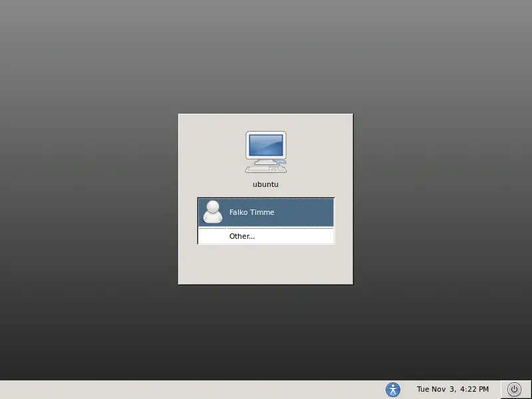Click the date and time display
This screenshot has width=532, height=399.
(x=453, y=389)
